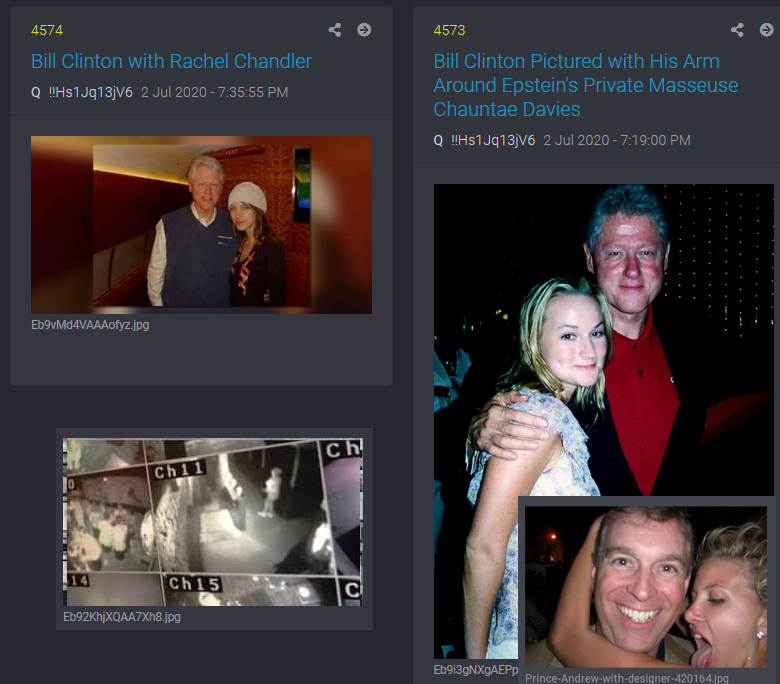Click the Eb92KhjXQAA7Xh8.jpg filename
The height and width of the screenshot is (684, 780).
pyautogui.click(x=122, y=617)
